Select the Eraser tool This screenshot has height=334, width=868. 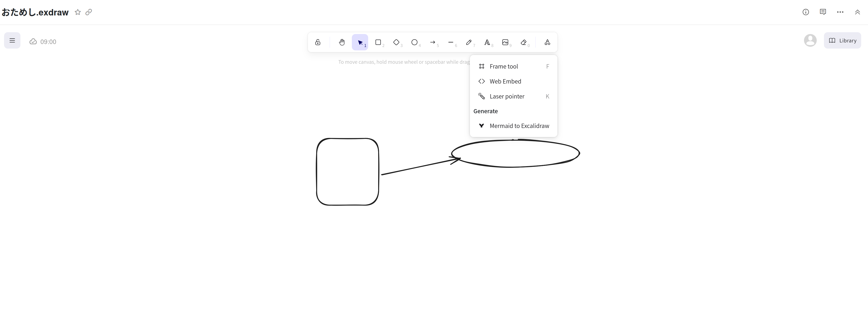coord(523,42)
